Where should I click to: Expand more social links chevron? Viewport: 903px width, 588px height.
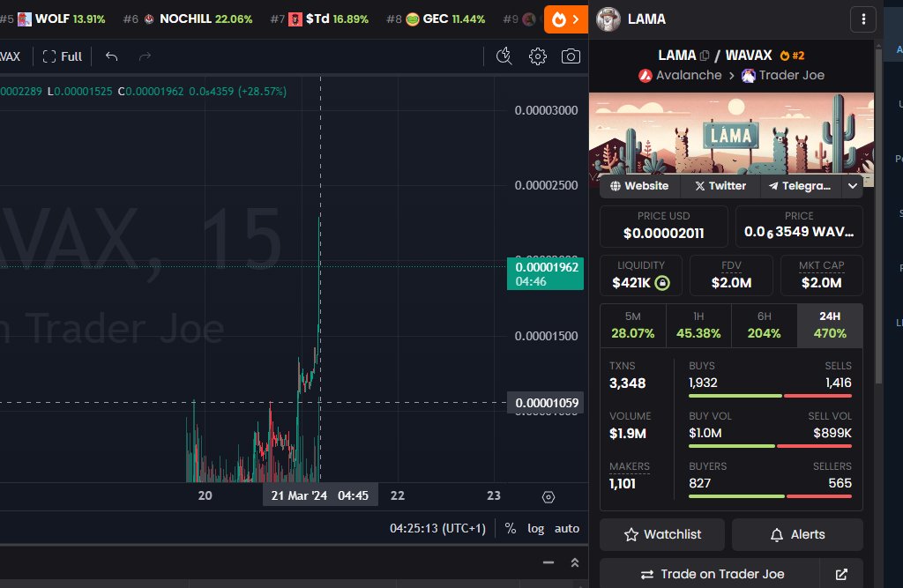(853, 186)
